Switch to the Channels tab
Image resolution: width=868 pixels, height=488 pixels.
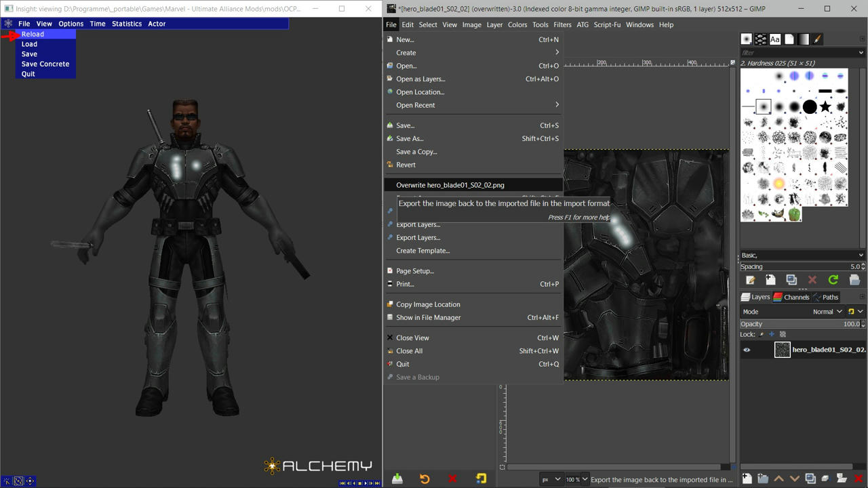point(791,297)
